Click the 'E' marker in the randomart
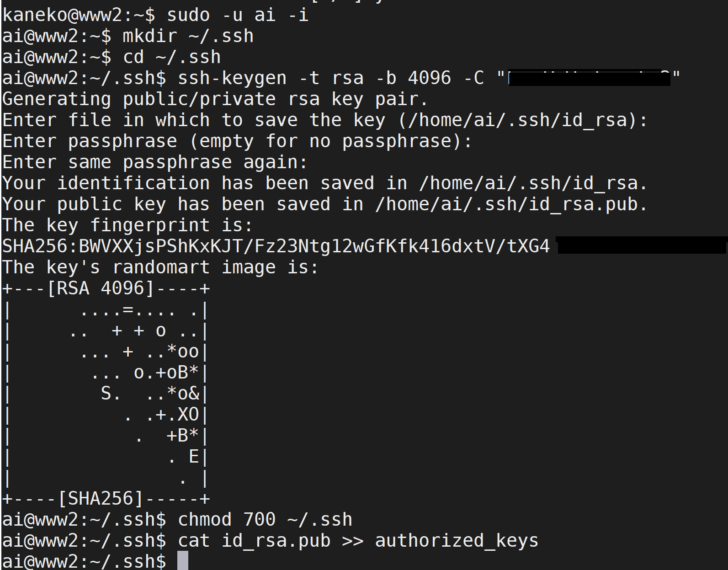The width and height of the screenshot is (728, 570). [x=194, y=457]
